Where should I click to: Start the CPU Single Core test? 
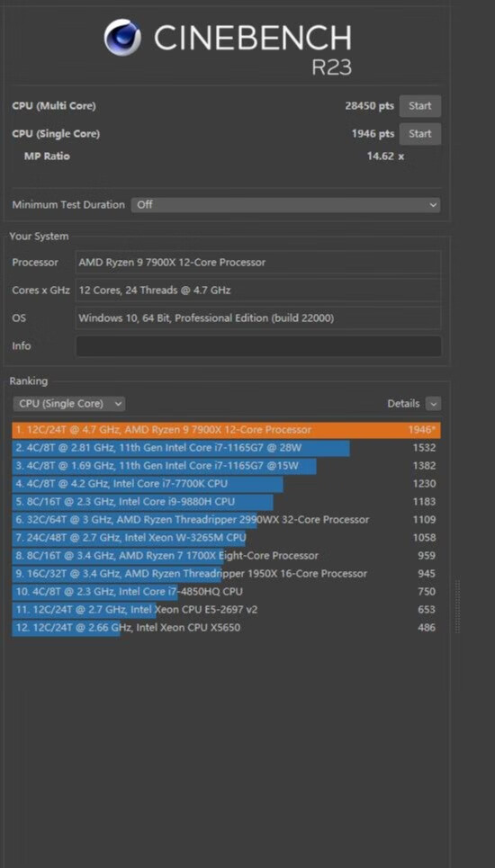[x=420, y=133]
